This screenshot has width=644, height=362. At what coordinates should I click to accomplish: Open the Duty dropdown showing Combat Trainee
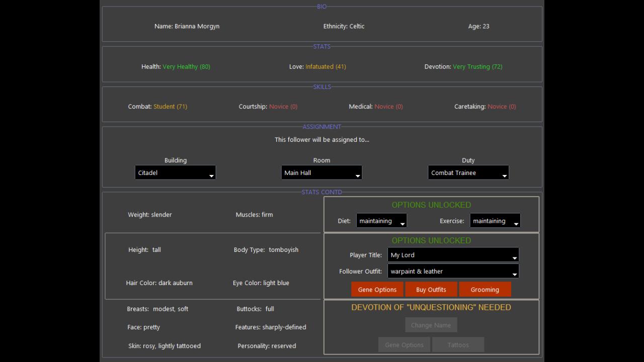pyautogui.click(x=468, y=172)
